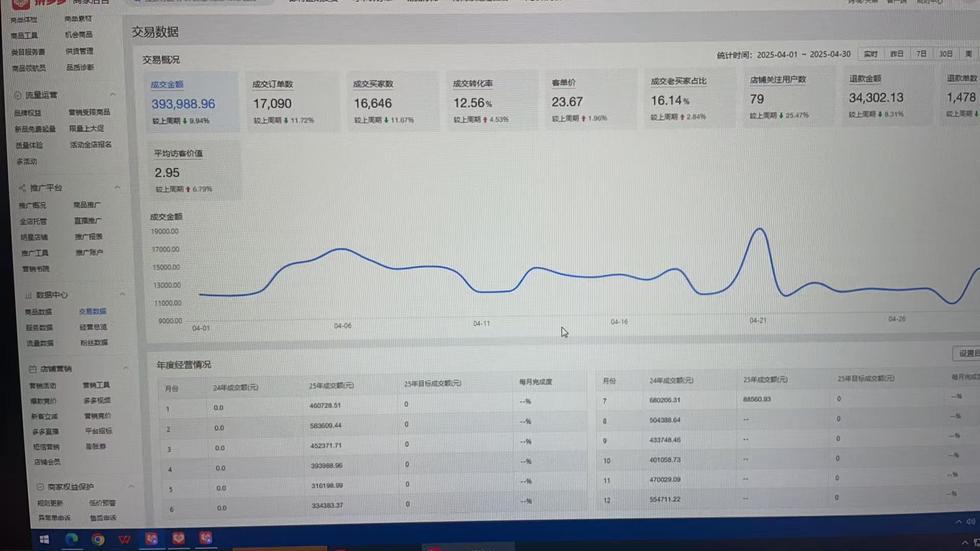This screenshot has width=980, height=551.
Task: Go to 店铺会员 page
Action: 47,462
